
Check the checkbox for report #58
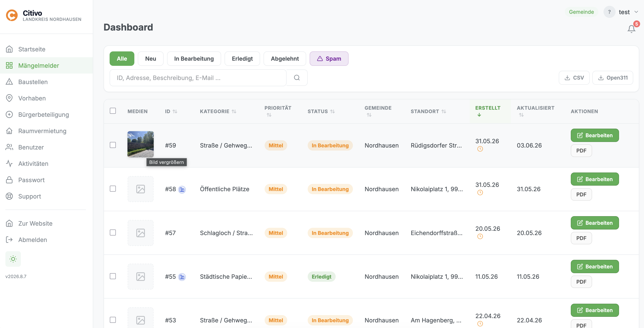point(113,189)
